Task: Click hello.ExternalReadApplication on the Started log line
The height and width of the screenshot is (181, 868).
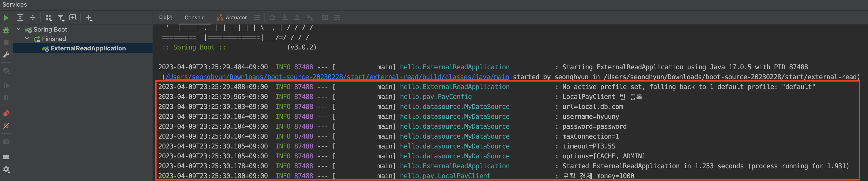Action: 455,166
